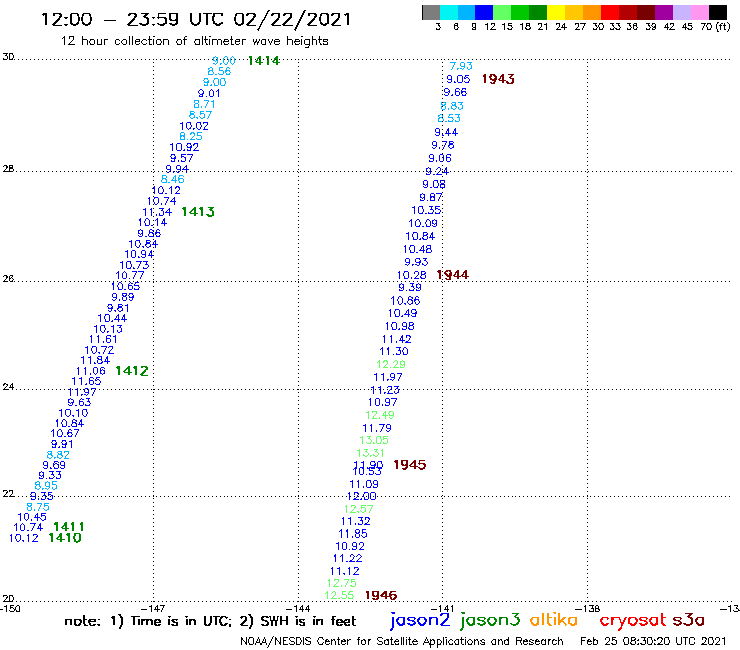Click the wave height value 11.06
This screenshot has width=740, height=650.
click(91, 371)
